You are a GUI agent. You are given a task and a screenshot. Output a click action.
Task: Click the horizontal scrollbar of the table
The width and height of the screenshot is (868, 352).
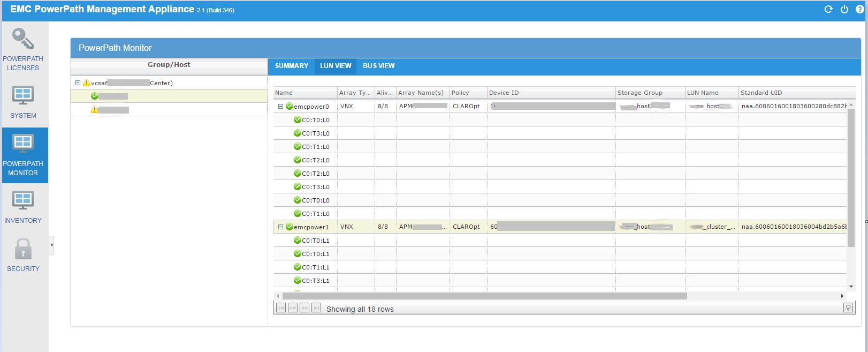[484, 296]
